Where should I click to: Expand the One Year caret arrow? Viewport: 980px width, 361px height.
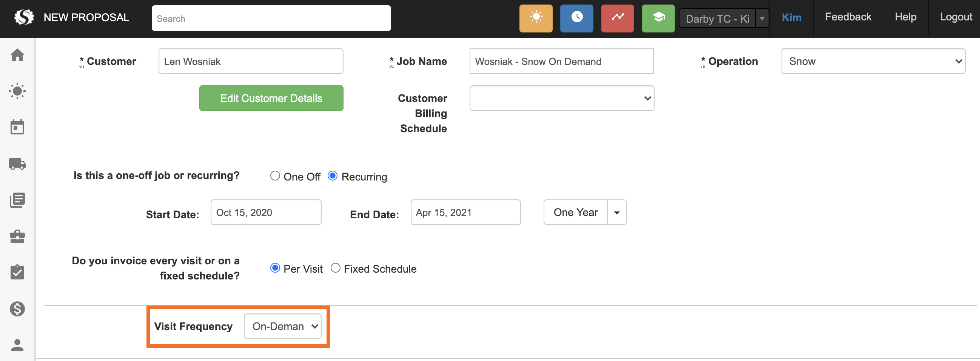[617, 212]
